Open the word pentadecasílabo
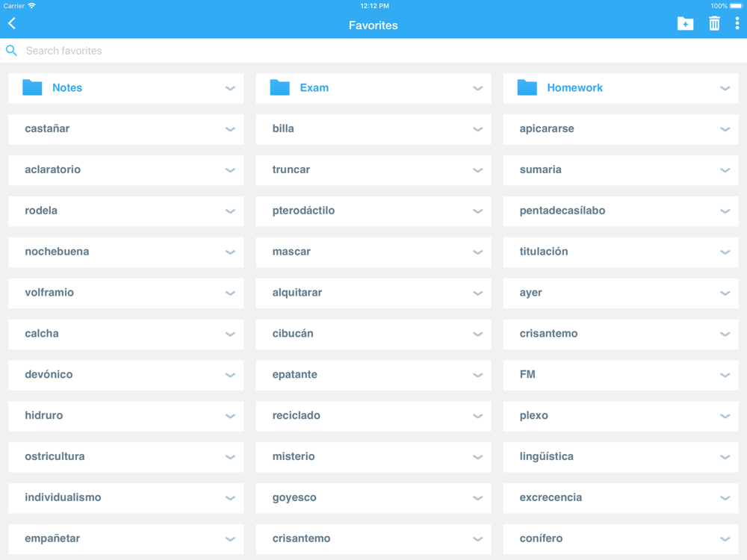The width and height of the screenshot is (747, 560). point(562,211)
